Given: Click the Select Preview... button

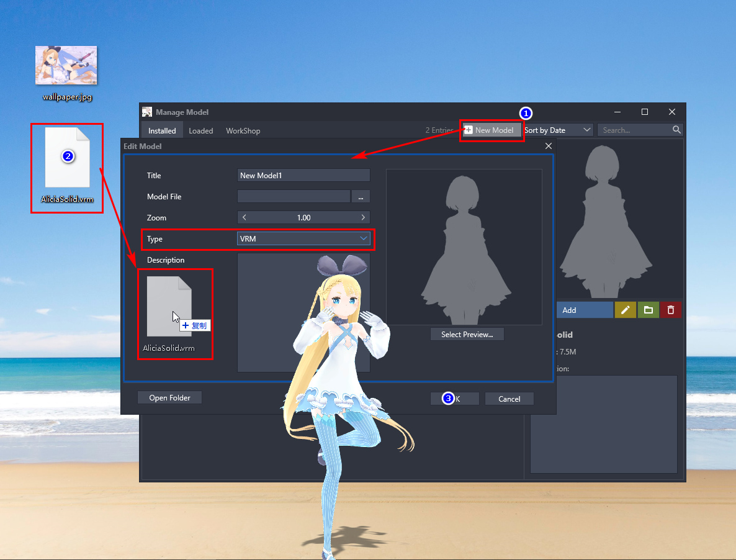Looking at the screenshot, I should (x=467, y=334).
